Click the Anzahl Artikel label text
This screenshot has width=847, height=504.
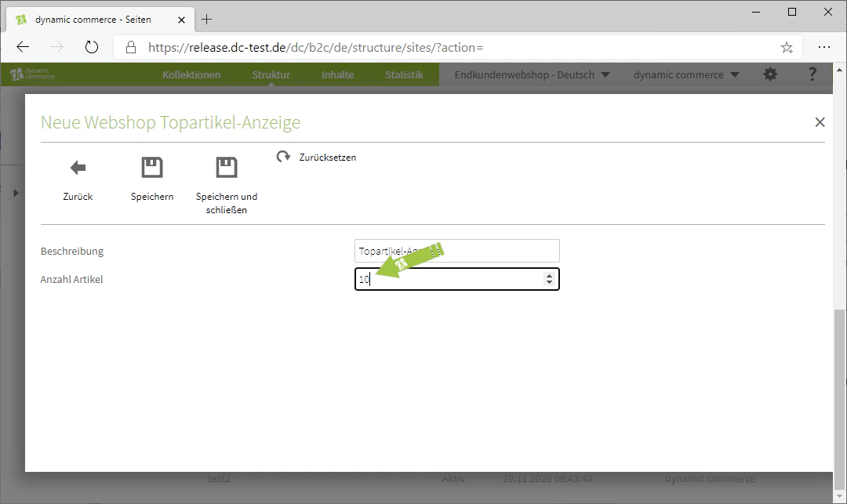pos(71,279)
